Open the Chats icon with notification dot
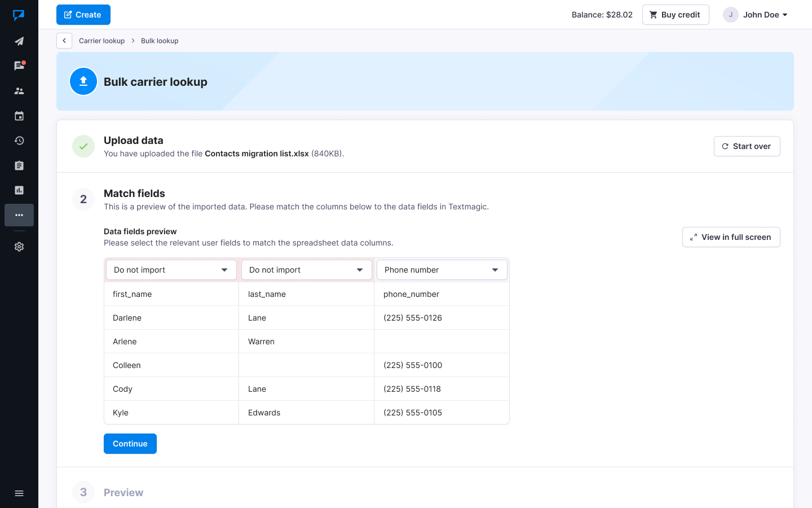The image size is (812, 508). click(x=19, y=66)
